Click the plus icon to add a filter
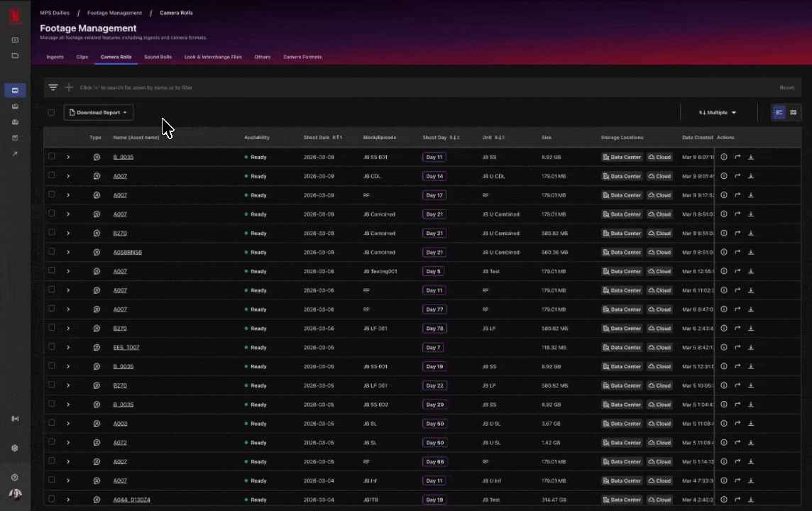 coord(69,87)
